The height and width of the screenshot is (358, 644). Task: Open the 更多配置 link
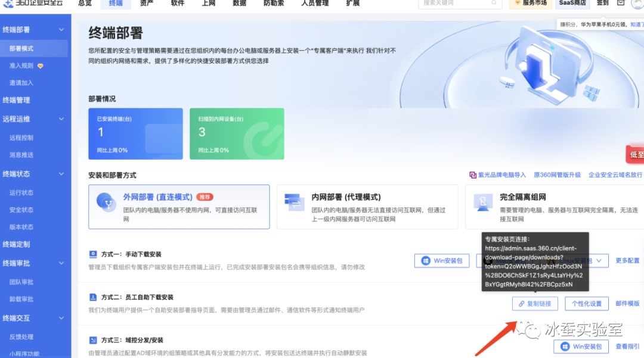pos(627,260)
